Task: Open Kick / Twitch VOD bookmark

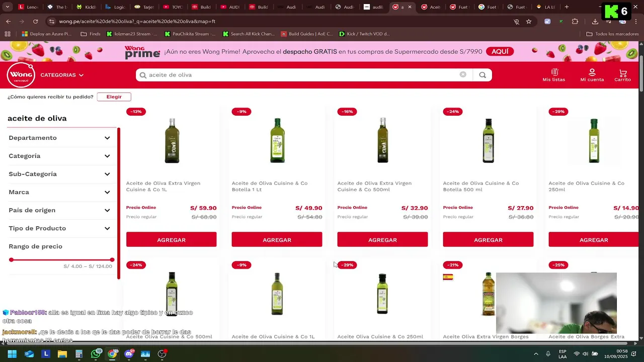Action: tap(365, 34)
